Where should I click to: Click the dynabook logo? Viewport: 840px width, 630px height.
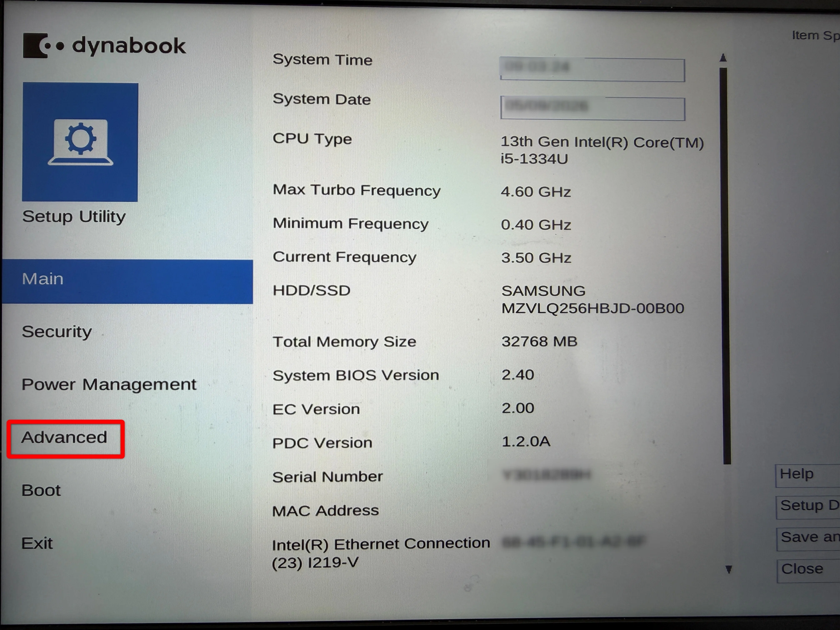tap(104, 46)
